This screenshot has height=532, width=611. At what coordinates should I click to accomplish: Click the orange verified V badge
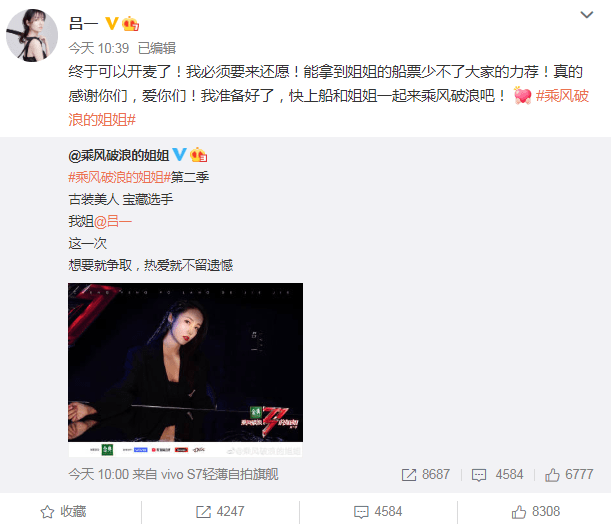(112, 24)
